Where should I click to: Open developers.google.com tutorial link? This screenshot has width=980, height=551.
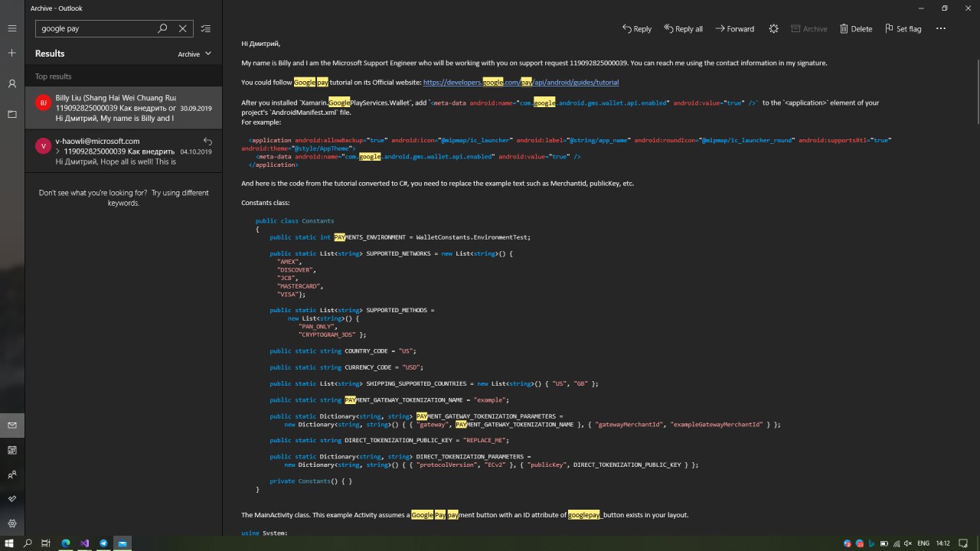click(521, 82)
